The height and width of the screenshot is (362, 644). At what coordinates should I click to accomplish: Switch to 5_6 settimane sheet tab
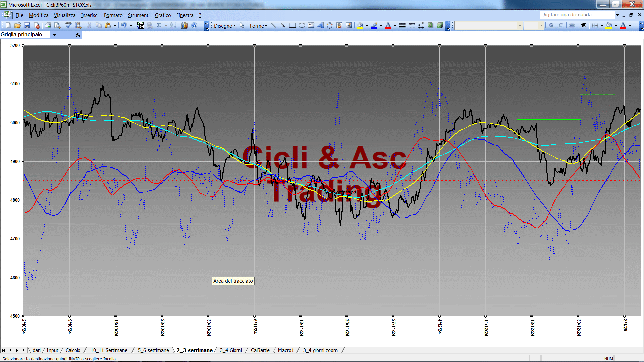click(153, 350)
